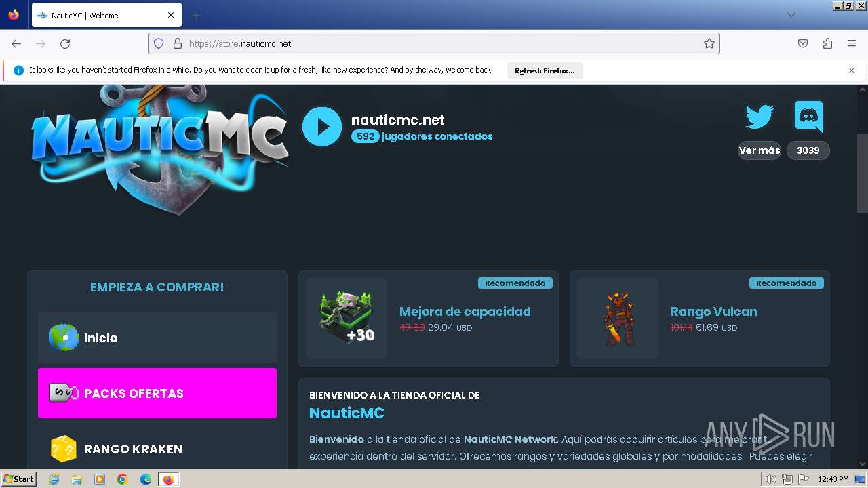868x488 pixels.
Task: Click the 592 jugadores conectados text
Action: point(422,136)
